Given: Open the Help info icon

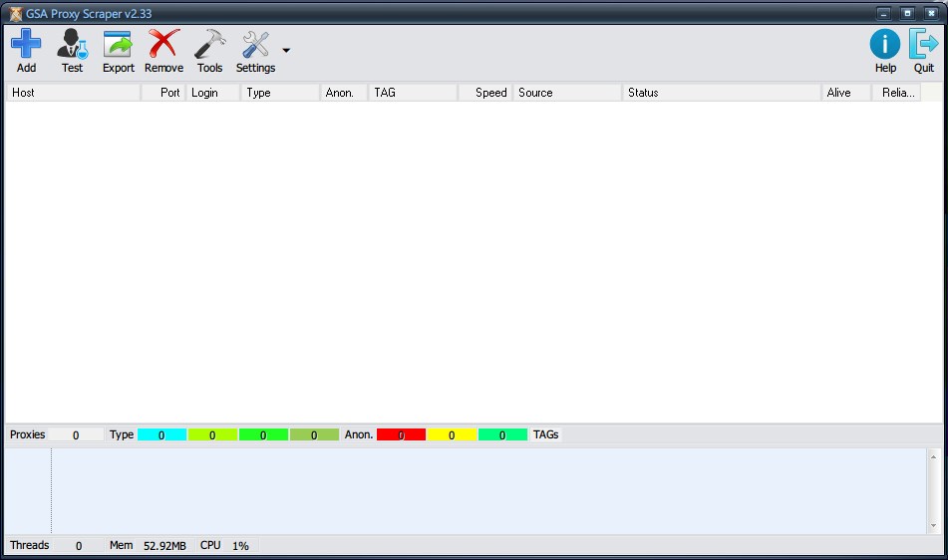Looking at the screenshot, I should (x=885, y=45).
